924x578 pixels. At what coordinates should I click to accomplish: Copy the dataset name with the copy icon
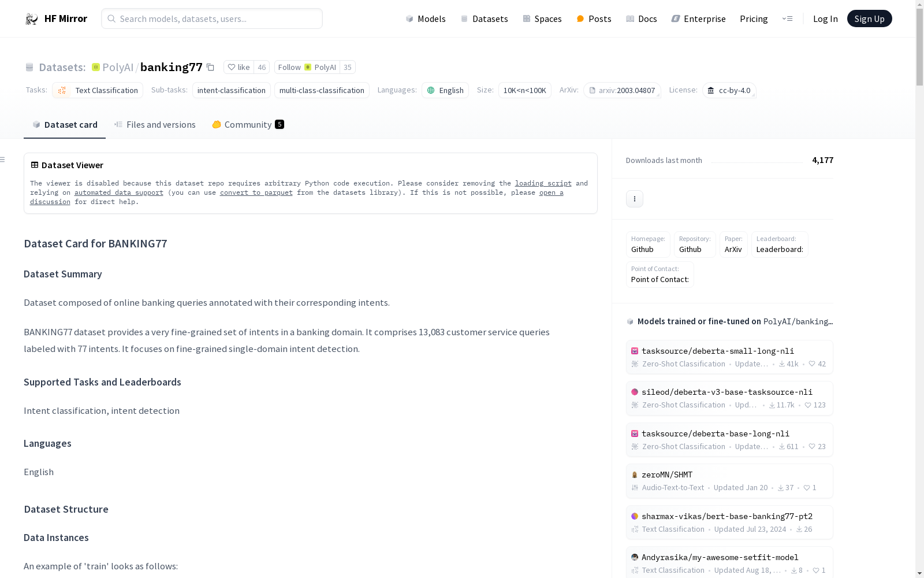tap(210, 68)
